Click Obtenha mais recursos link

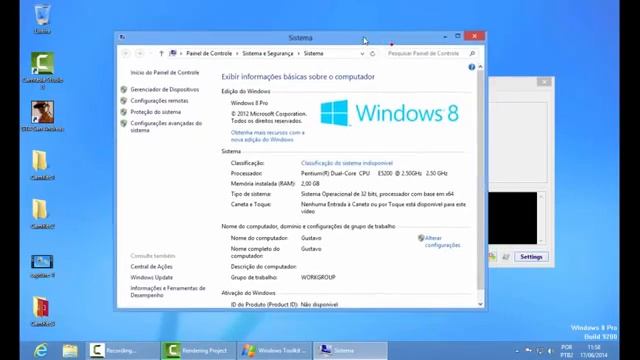pos(268,136)
